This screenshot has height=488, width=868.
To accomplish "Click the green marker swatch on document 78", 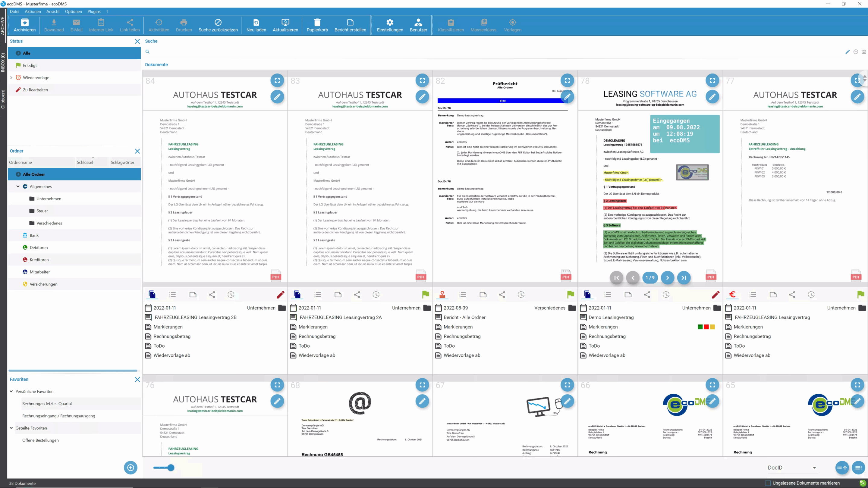I will (700, 327).
